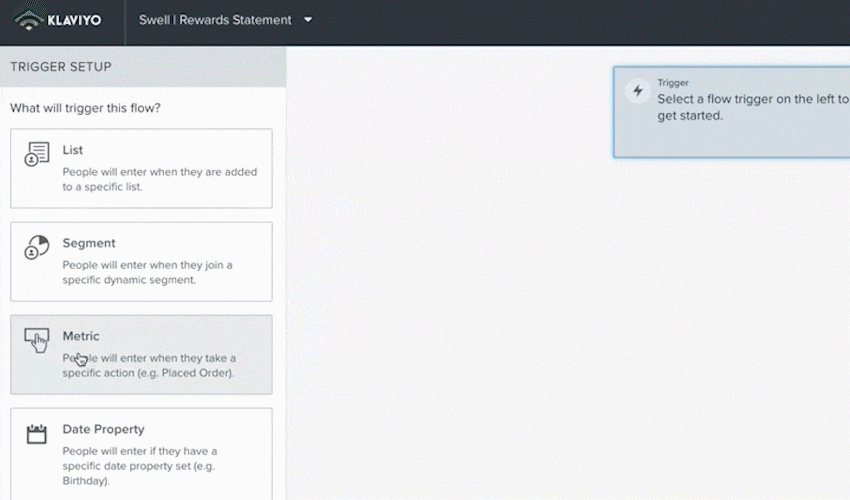Click the KLAVIYO wordmark in header

click(74, 20)
